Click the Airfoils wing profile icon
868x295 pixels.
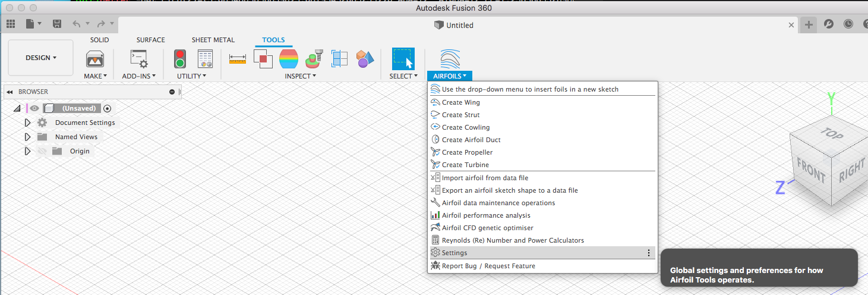450,59
